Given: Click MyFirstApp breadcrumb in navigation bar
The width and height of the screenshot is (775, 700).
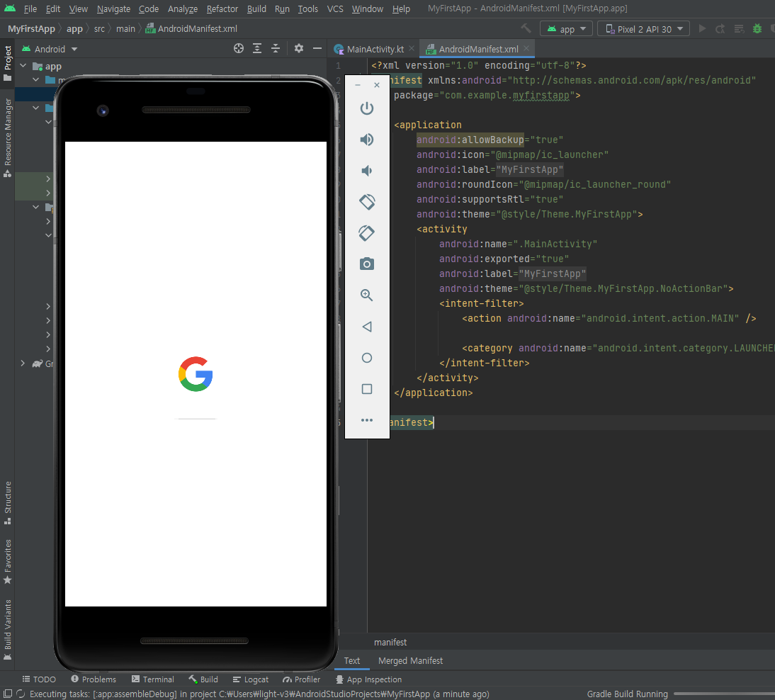Looking at the screenshot, I should click(31, 28).
